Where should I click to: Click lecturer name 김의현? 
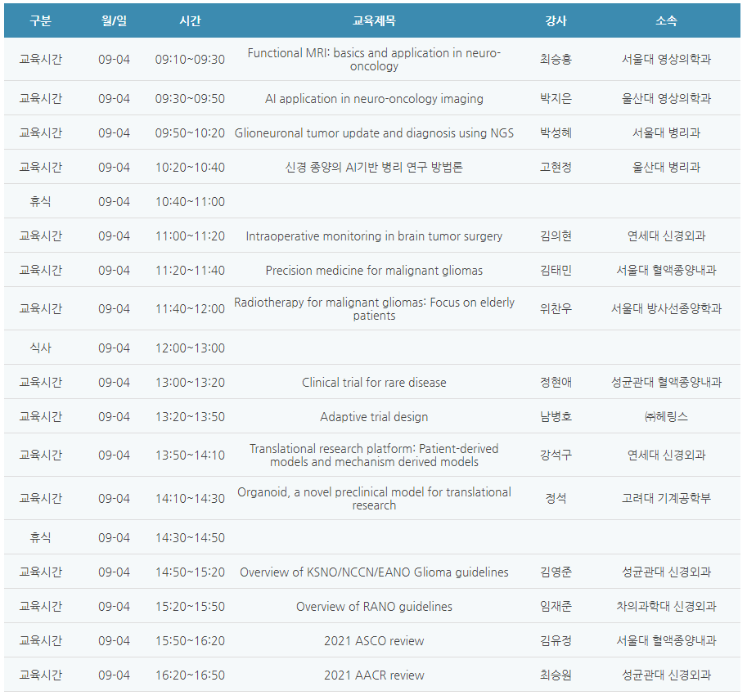(556, 236)
